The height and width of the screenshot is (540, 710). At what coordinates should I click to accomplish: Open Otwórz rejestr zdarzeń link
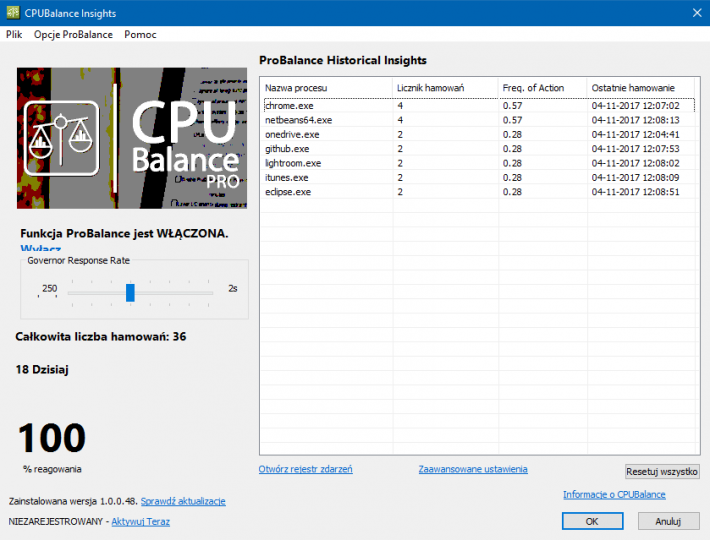point(306,469)
